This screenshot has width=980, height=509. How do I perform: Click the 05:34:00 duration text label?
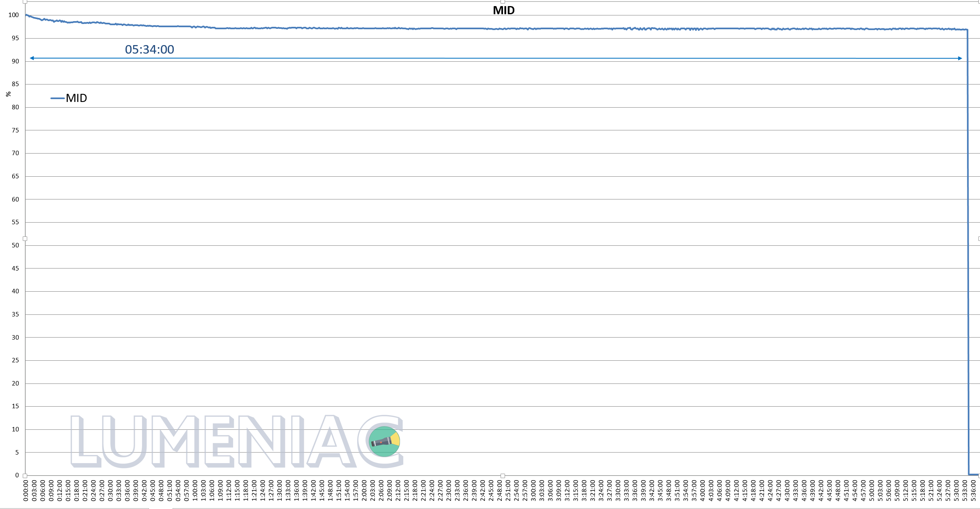pos(149,50)
